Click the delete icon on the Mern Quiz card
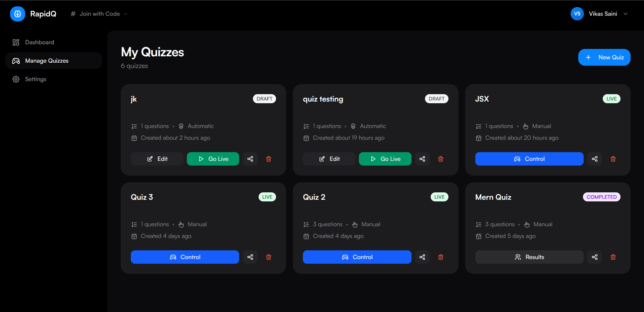 pyautogui.click(x=613, y=257)
